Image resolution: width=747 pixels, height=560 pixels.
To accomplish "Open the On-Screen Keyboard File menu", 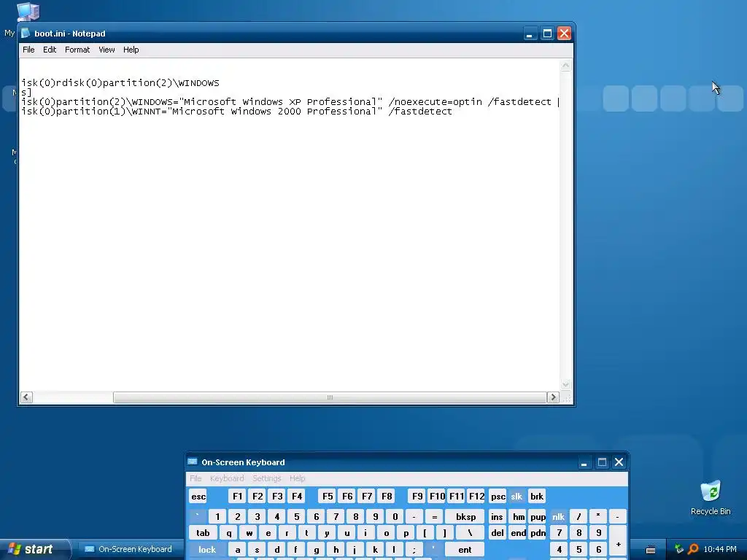I will click(196, 478).
